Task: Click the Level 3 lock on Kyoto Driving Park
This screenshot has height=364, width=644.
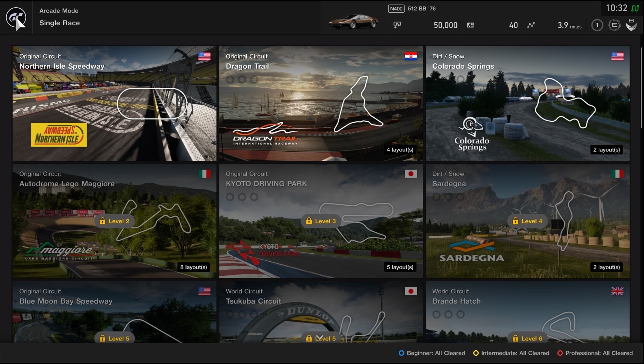Action: click(321, 221)
